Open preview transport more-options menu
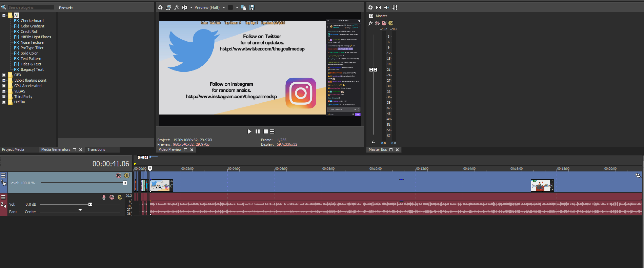The height and width of the screenshot is (268, 644). [x=272, y=131]
